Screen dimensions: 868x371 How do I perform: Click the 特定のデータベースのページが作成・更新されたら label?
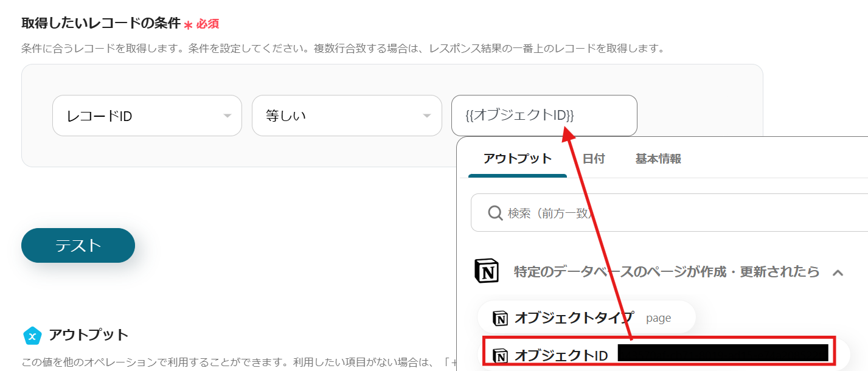click(x=667, y=271)
